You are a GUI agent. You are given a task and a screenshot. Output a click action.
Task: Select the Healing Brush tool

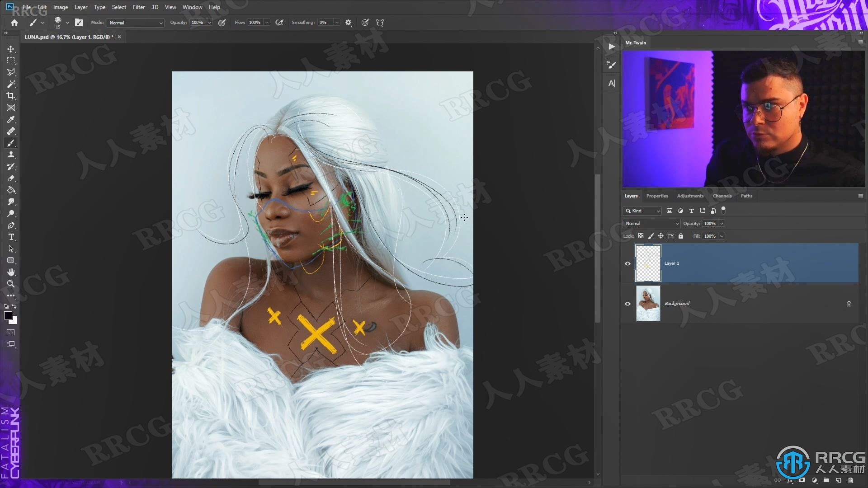pos(11,131)
